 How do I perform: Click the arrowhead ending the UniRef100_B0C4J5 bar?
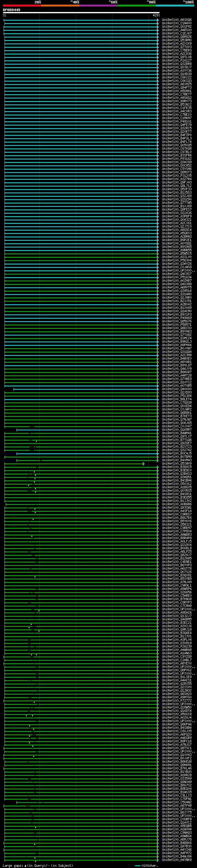coord(158,454)
